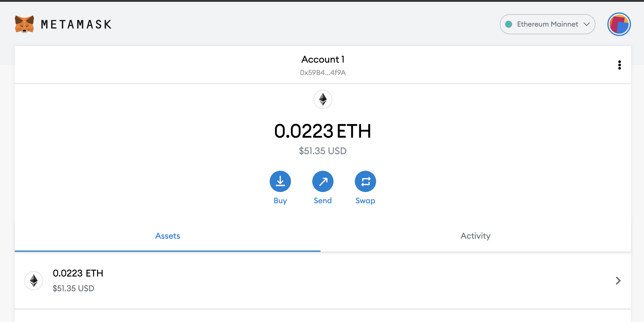Click the Swap text label
Screen dimensions: 644x322
365,201
